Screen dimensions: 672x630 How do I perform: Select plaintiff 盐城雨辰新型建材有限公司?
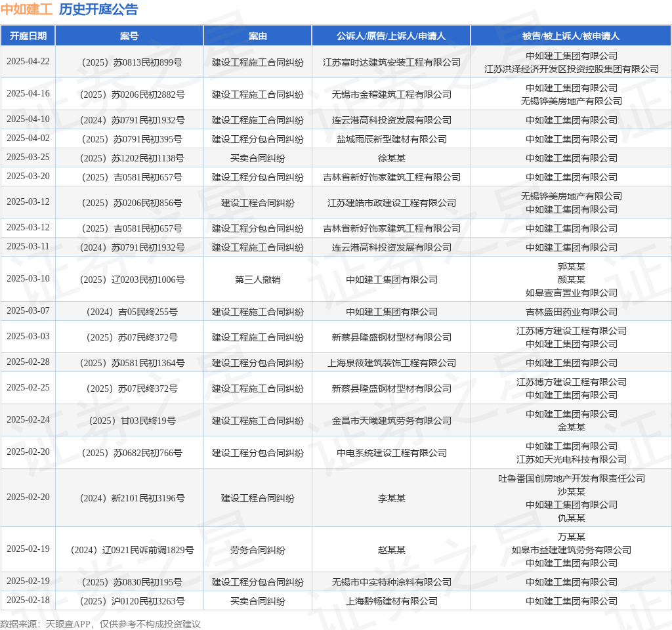coord(392,139)
